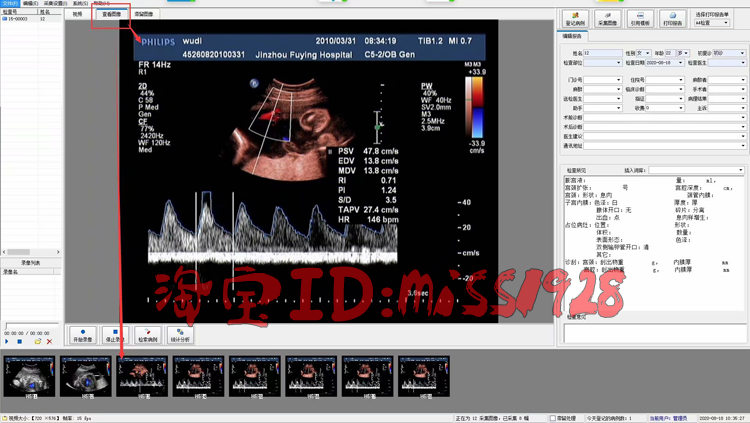
Task: Select the eighth captured image thumbnail
Action: (424, 377)
